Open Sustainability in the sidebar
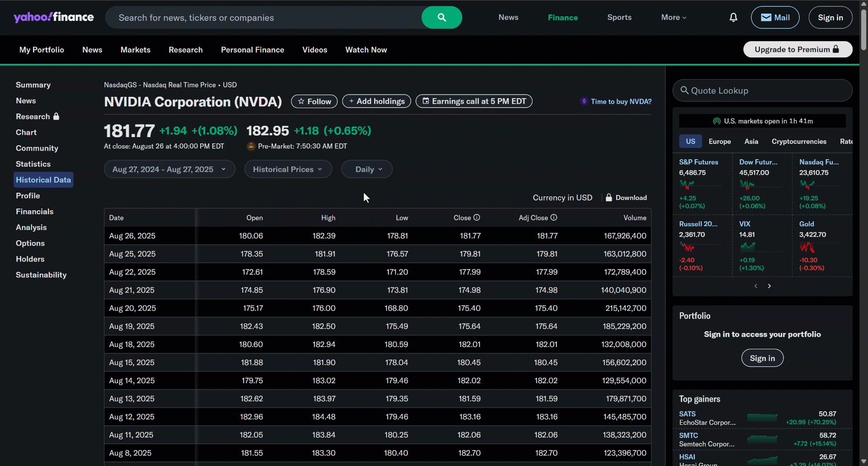The image size is (868, 466). [x=41, y=275]
